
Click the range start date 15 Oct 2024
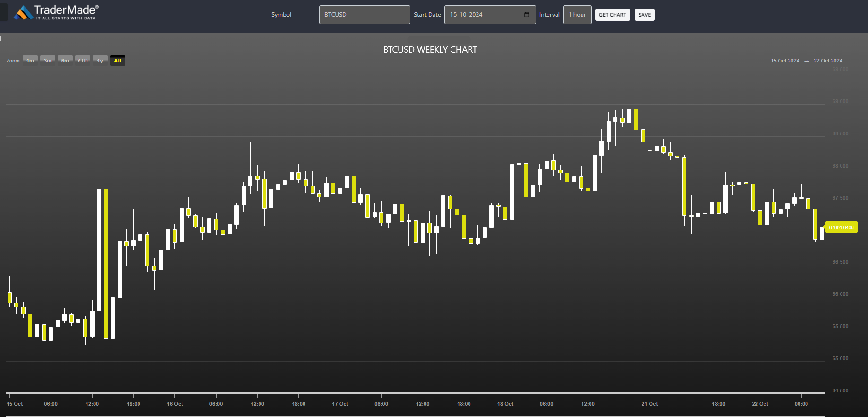pos(785,61)
